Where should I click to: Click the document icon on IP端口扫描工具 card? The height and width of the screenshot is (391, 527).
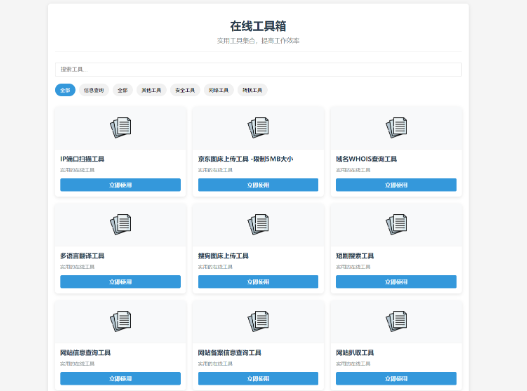pos(121,127)
